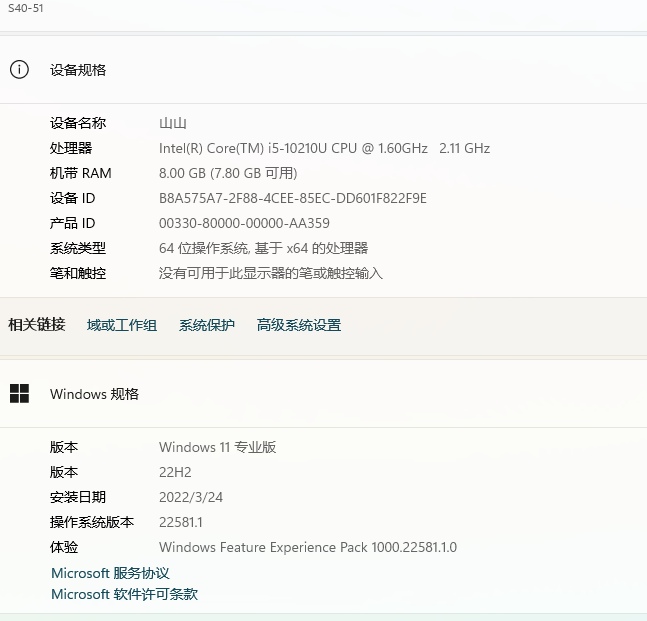This screenshot has height=621, width=647.
Task: Select the edition value Windows 11 专业版
Action: pyautogui.click(x=217, y=447)
